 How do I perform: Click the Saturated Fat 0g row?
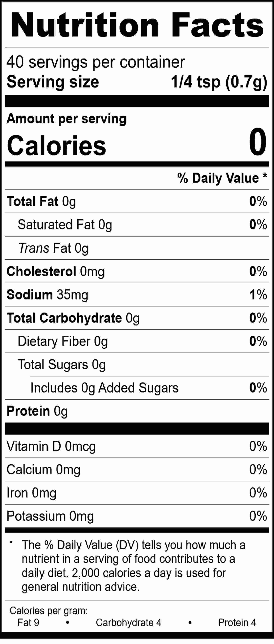click(x=65, y=225)
